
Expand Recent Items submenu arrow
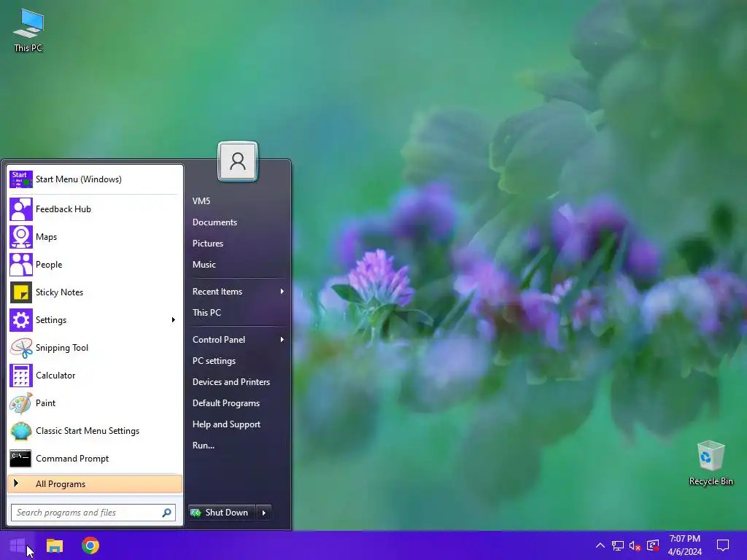pyautogui.click(x=282, y=292)
